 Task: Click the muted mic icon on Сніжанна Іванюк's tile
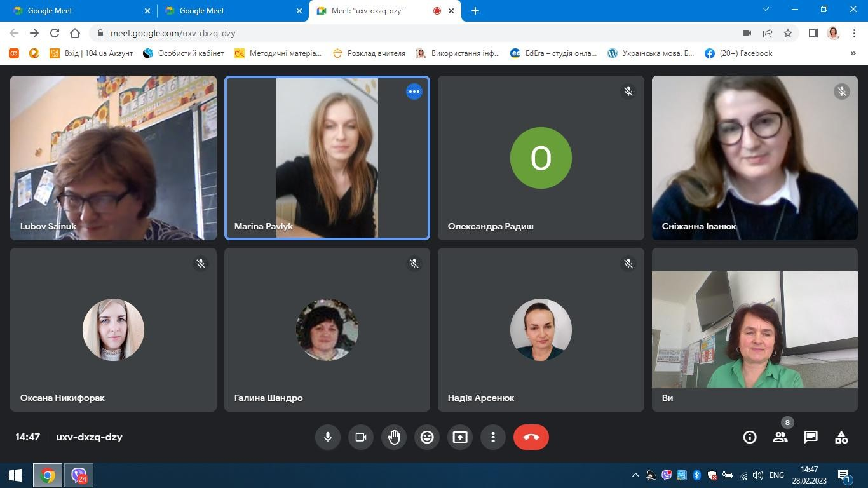(x=842, y=91)
